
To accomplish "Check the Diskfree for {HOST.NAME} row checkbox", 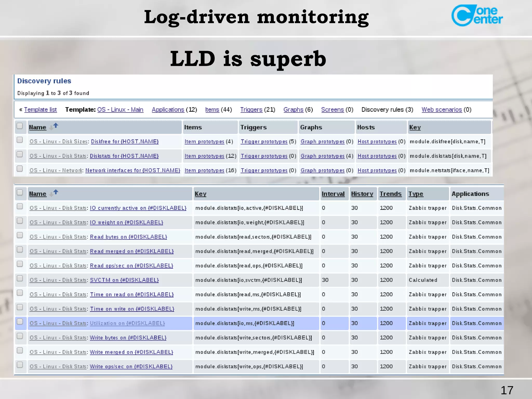I will coord(20,140).
